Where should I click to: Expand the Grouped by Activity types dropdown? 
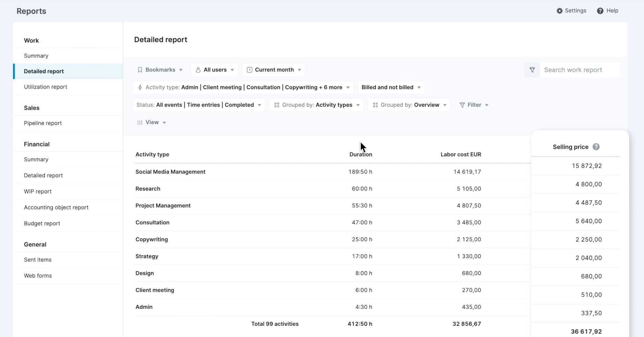pos(316,105)
